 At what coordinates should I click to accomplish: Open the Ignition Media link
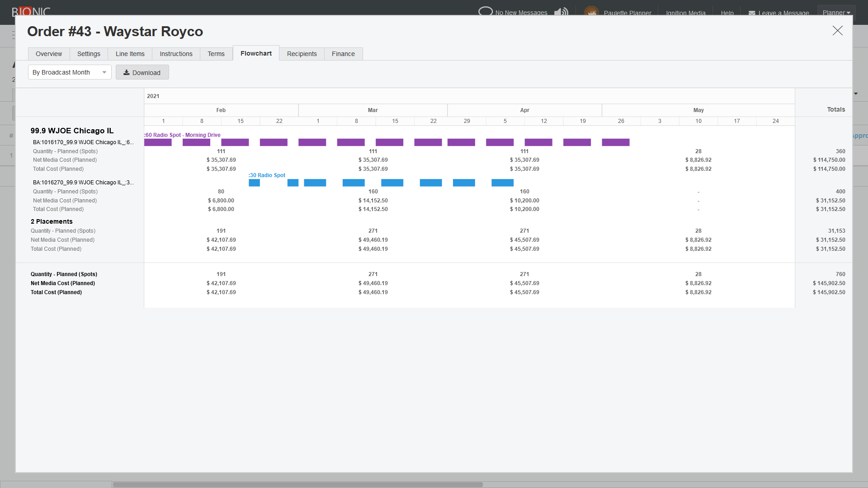tap(685, 13)
